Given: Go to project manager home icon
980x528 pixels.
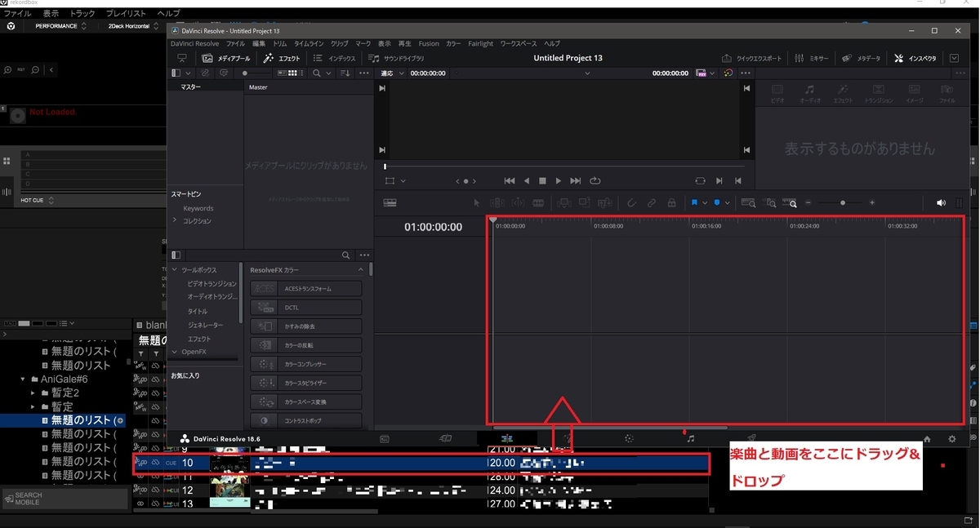Looking at the screenshot, I should point(928,438).
